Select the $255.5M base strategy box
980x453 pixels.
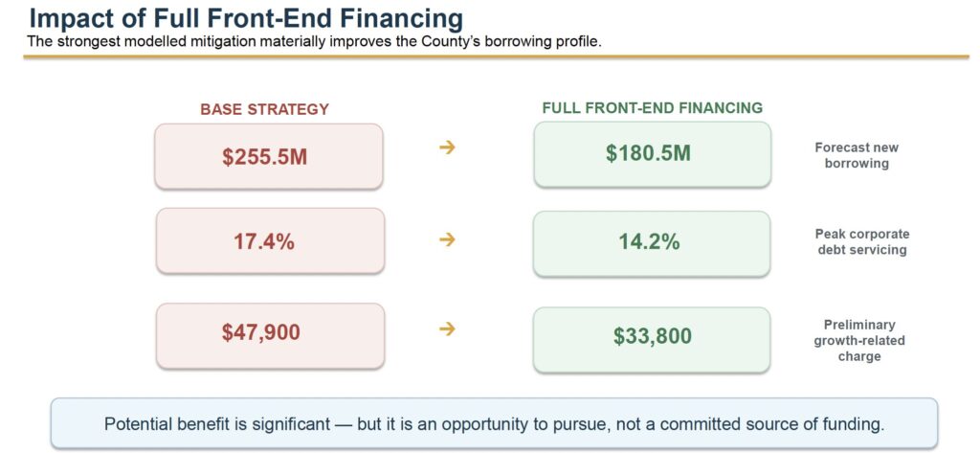pyautogui.click(x=269, y=156)
